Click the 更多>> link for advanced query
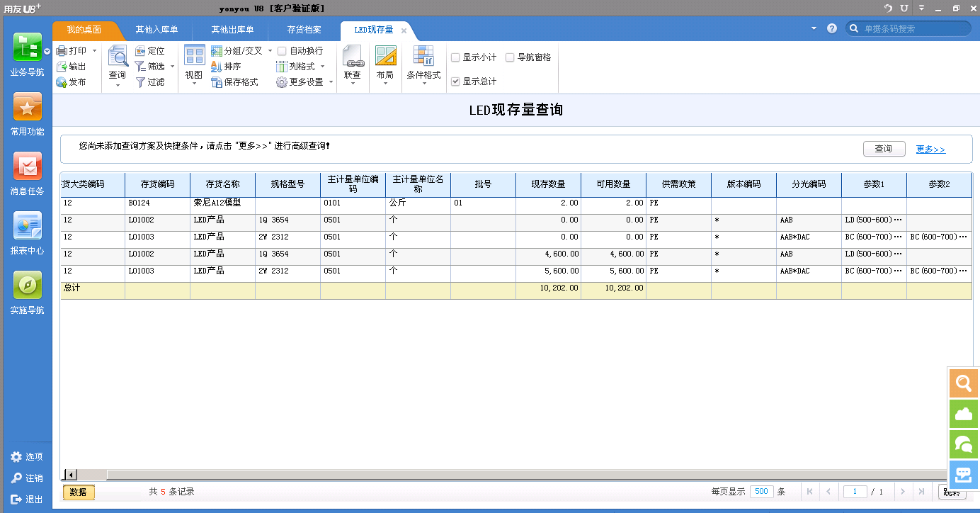The image size is (980, 513). [x=929, y=149]
